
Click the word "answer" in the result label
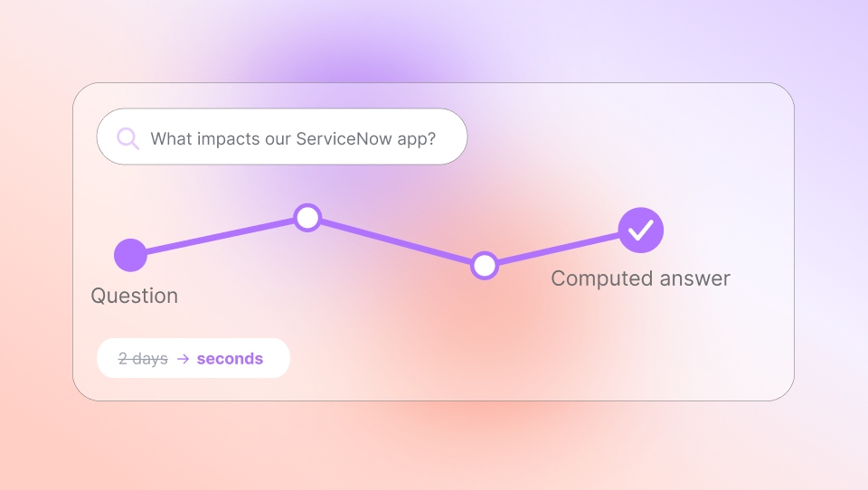[694, 279]
